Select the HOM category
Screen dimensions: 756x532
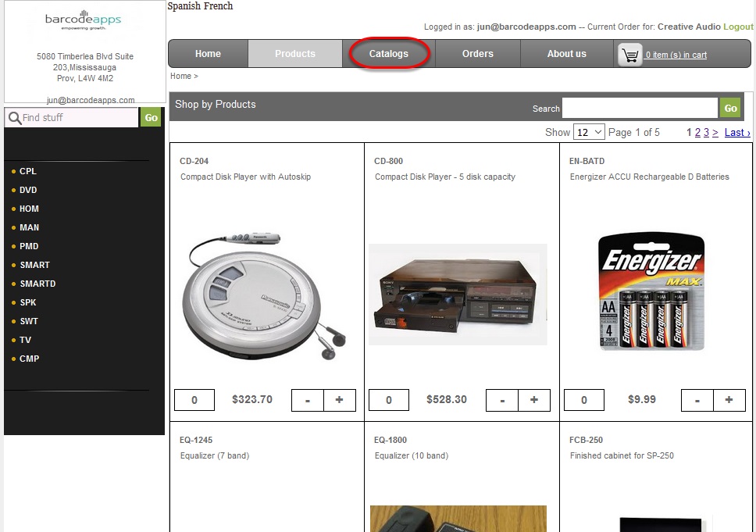[x=29, y=209]
